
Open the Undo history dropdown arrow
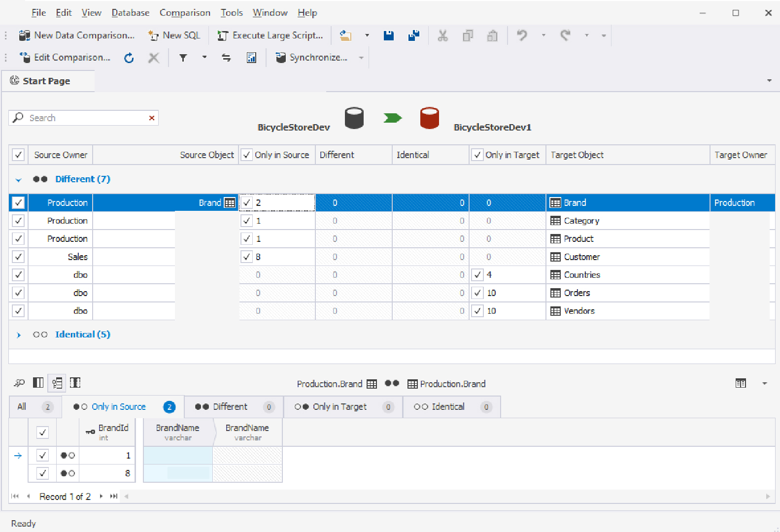click(x=543, y=35)
